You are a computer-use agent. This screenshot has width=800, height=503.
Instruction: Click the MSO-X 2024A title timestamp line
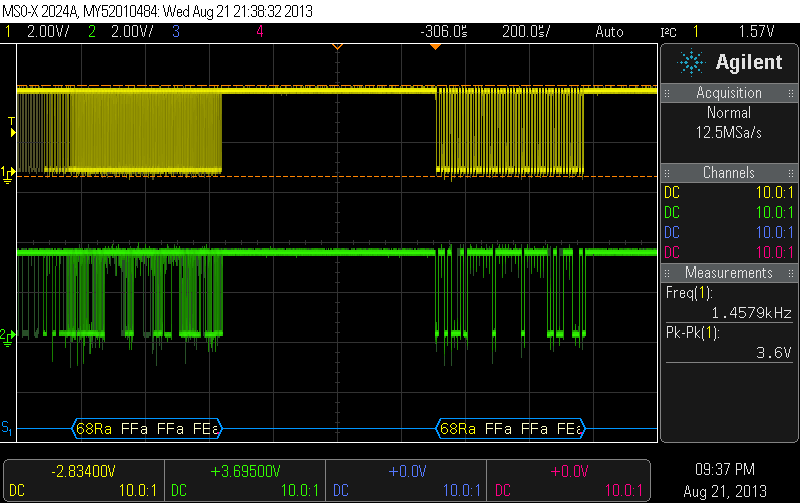[157, 11]
